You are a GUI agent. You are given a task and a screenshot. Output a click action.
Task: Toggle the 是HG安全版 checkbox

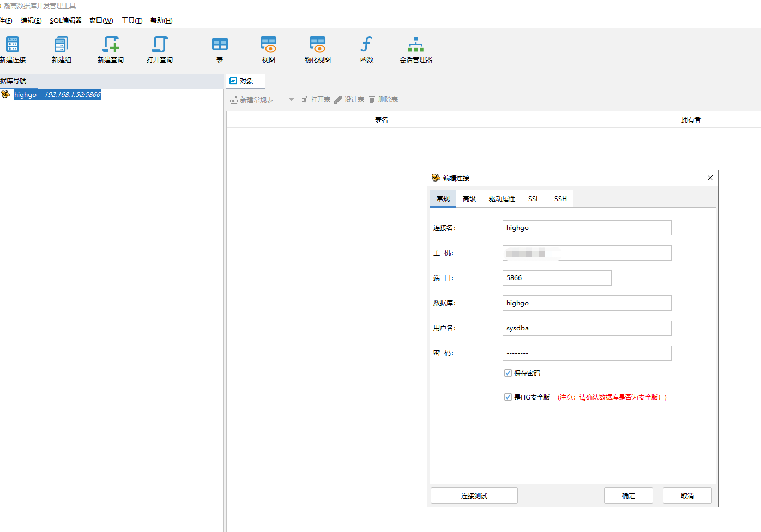point(508,397)
